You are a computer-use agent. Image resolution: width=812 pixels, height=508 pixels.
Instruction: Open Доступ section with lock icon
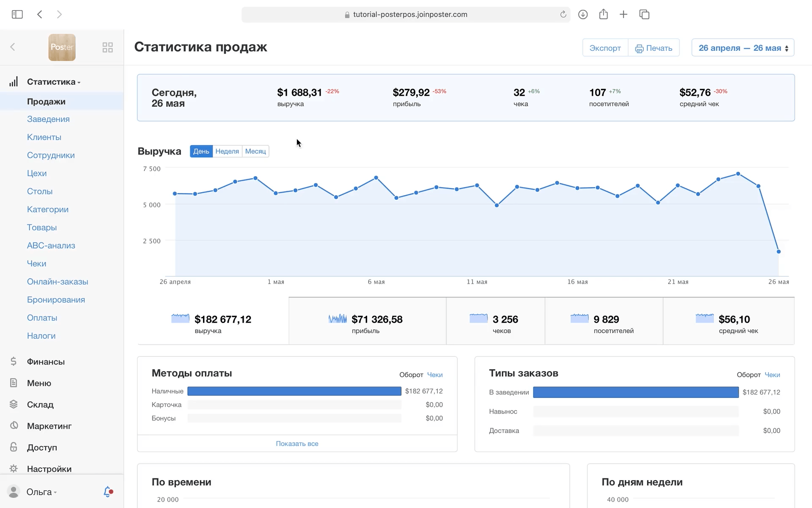[41, 447]
